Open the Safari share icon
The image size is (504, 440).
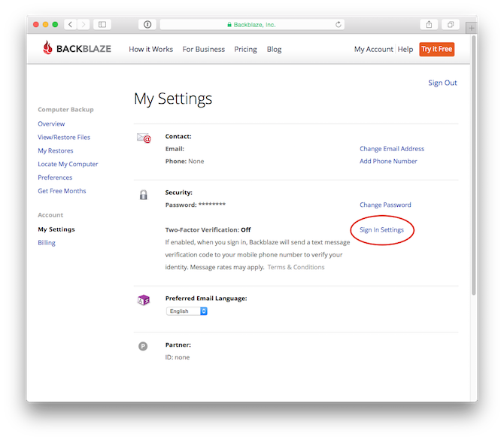click(428, 25)
